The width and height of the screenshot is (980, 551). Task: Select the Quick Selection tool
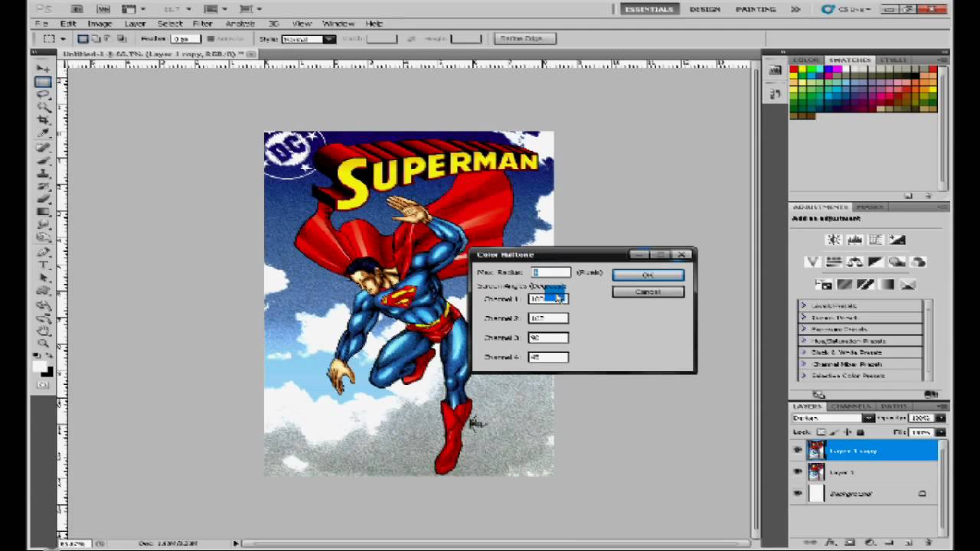point(42,107)
